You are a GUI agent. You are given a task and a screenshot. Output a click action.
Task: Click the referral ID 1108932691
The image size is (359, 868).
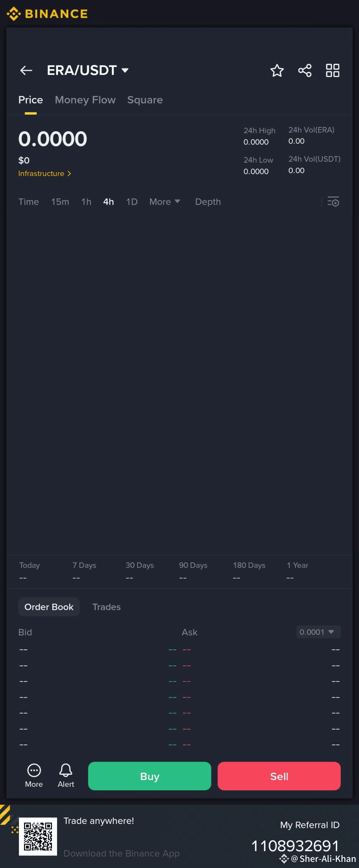point(295,846)
